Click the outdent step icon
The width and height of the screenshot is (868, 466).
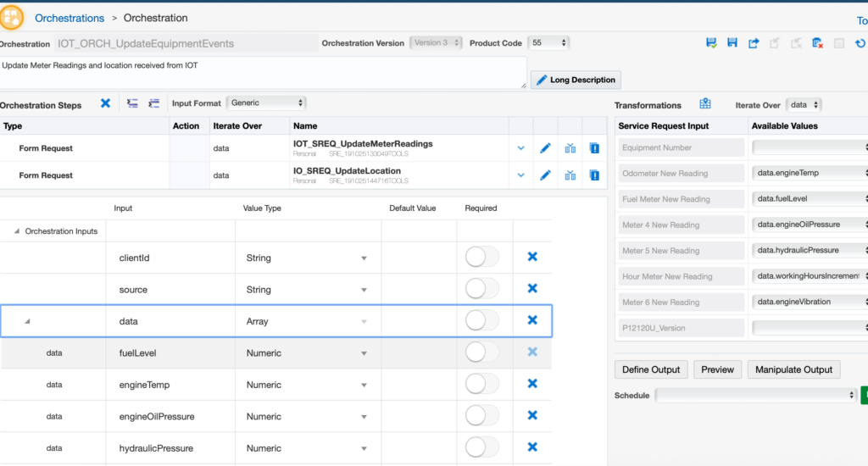pos(132,103)
